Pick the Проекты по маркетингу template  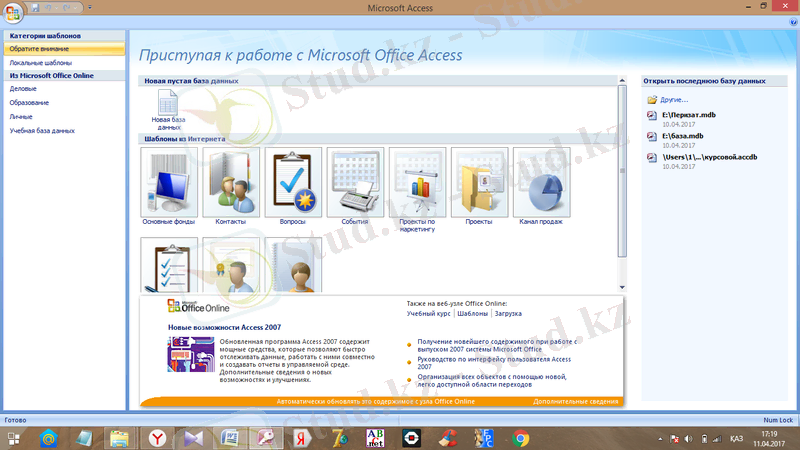(x=417, y=180)
